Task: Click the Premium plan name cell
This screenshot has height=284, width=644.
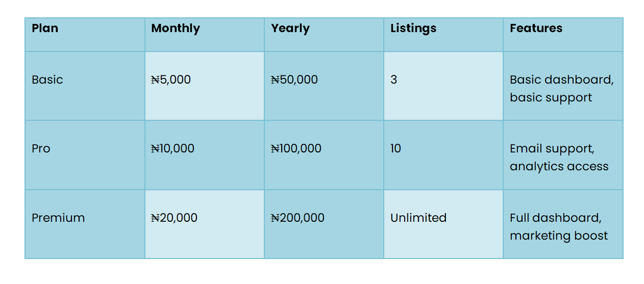Action: (85, 224)
